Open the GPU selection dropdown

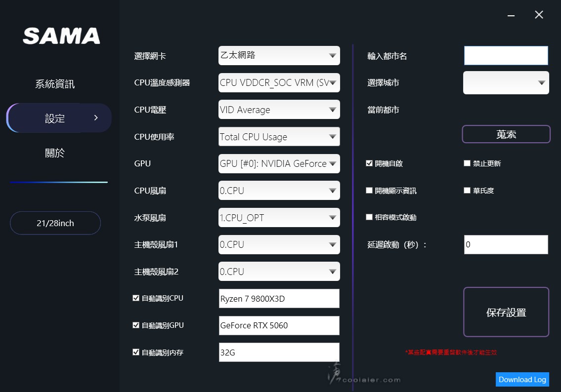[279, 163]
